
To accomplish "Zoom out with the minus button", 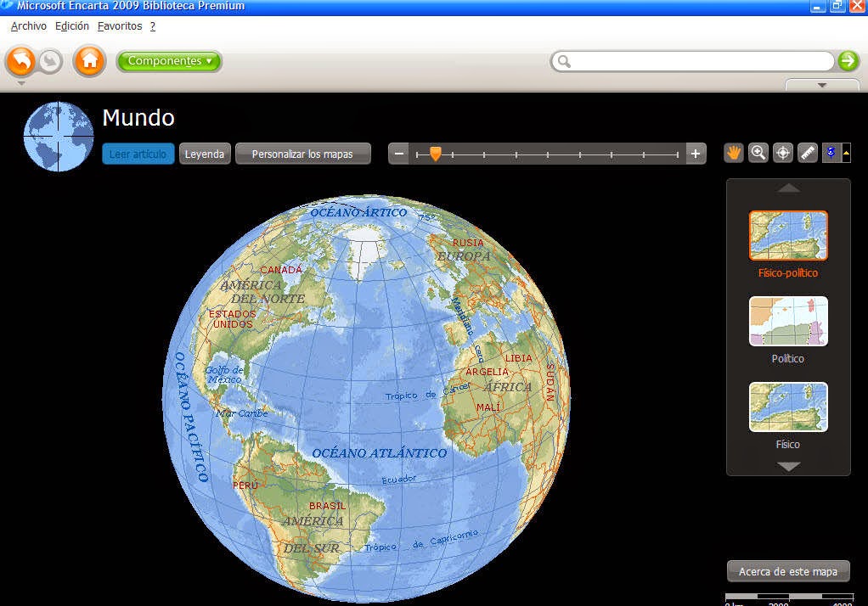I will (398, 154).
